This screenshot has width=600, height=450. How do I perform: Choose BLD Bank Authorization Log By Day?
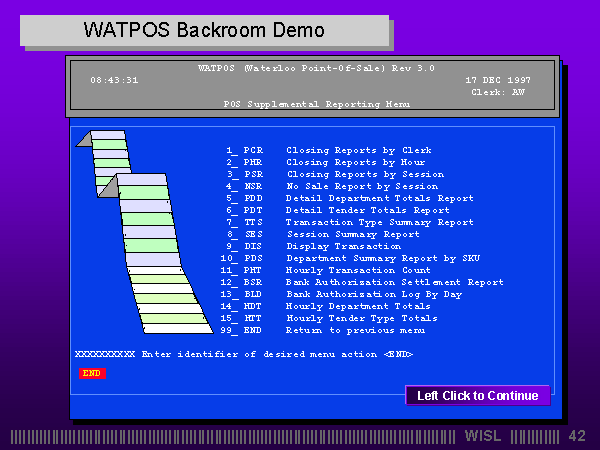coord(330,294)
